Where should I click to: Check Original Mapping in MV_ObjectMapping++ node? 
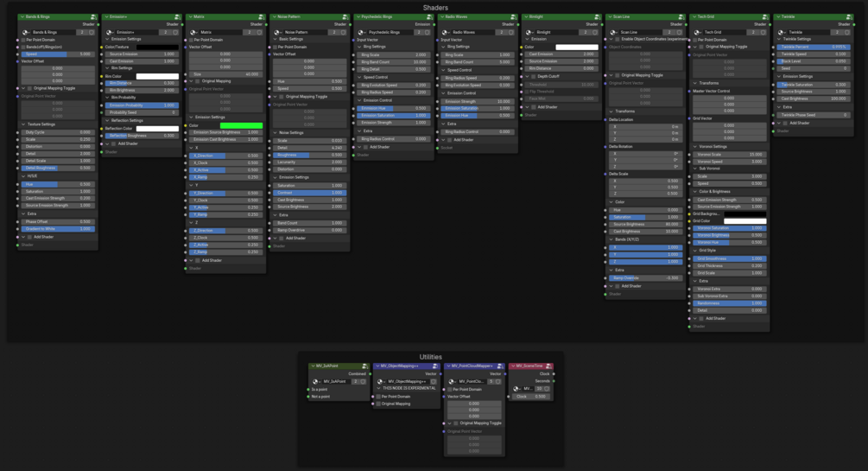[x=378, y=404]
